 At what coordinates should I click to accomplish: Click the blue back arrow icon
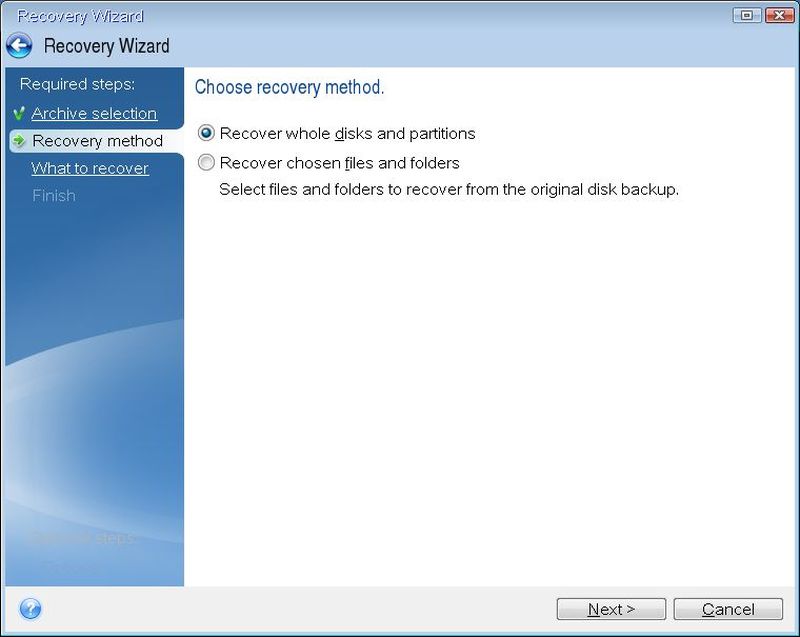coord(19,46)
